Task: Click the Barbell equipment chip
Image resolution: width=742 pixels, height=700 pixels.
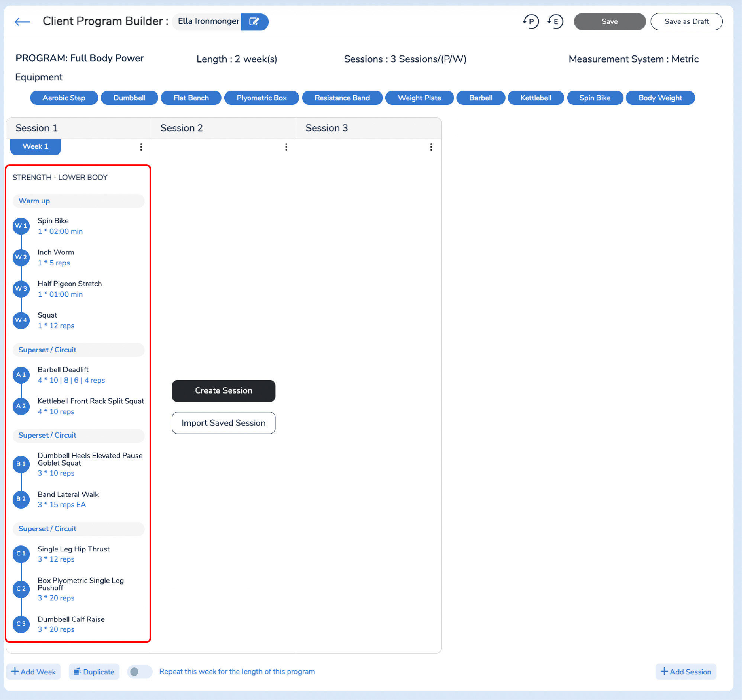Action: pos(481,98)
